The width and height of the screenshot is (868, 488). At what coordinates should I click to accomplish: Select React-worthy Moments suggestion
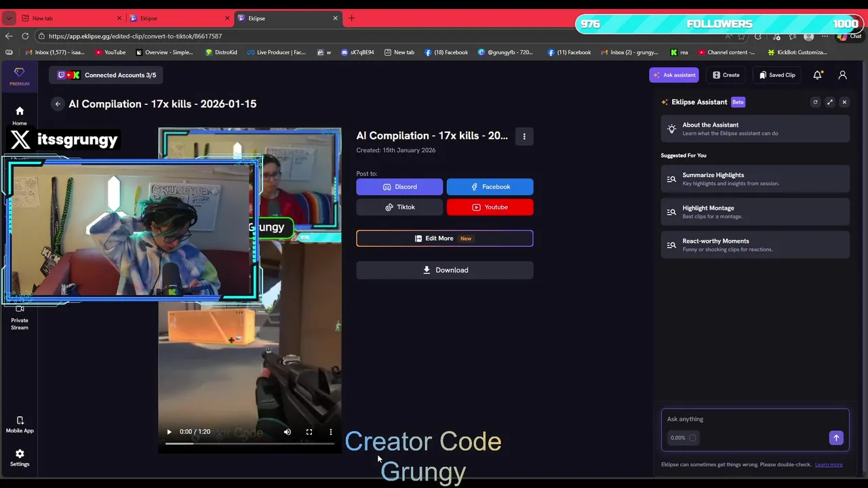tap(755, 245)
